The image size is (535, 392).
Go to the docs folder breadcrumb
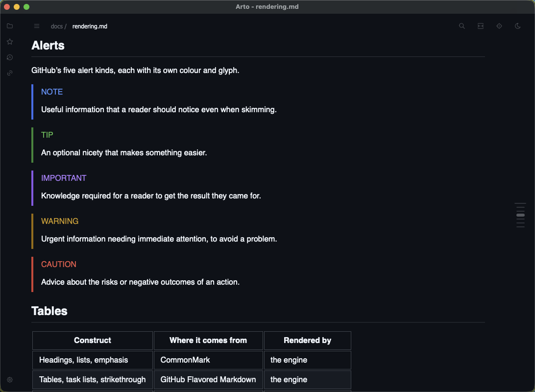(x=57, y=26)
